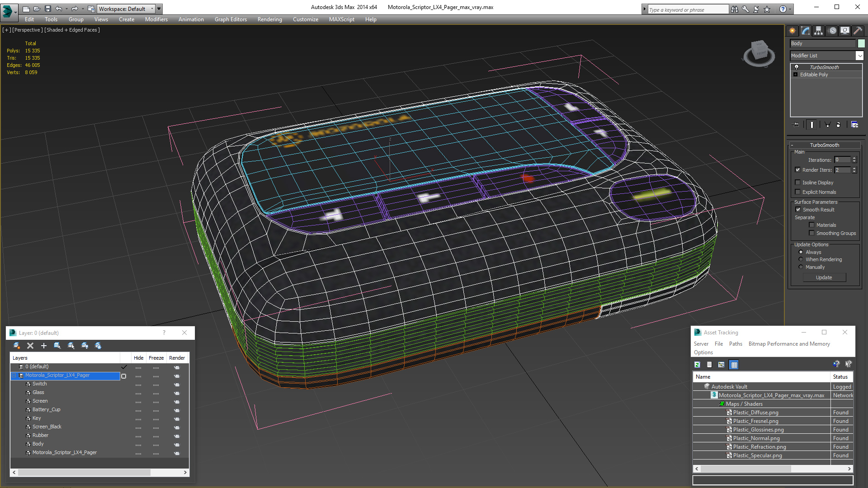Click the Body object color swatch
868x488 pixels.
tap(861, 43)
